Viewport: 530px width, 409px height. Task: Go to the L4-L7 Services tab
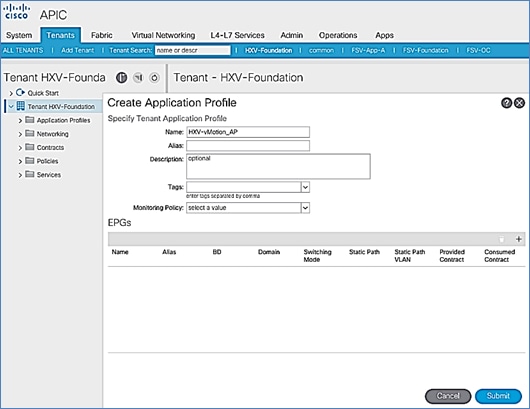click(x=237, y=35)
